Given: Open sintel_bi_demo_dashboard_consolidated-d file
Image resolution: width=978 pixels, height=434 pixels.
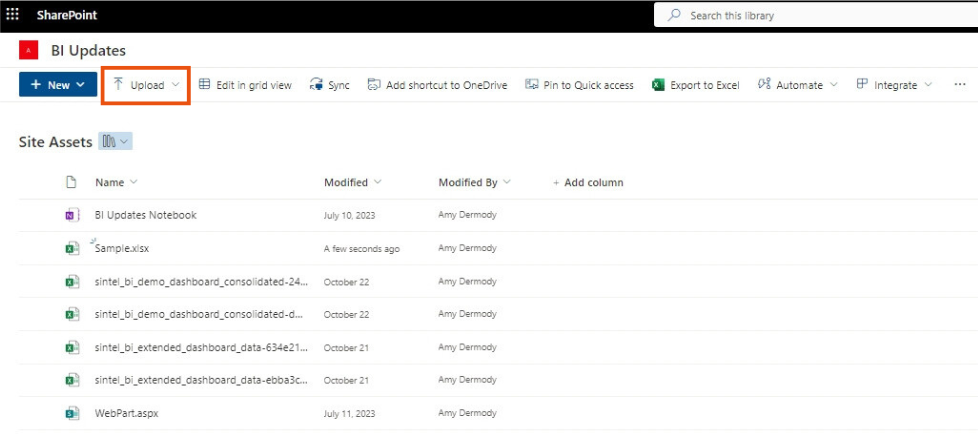Looking at the screenshot, I should tap(199, 314).
